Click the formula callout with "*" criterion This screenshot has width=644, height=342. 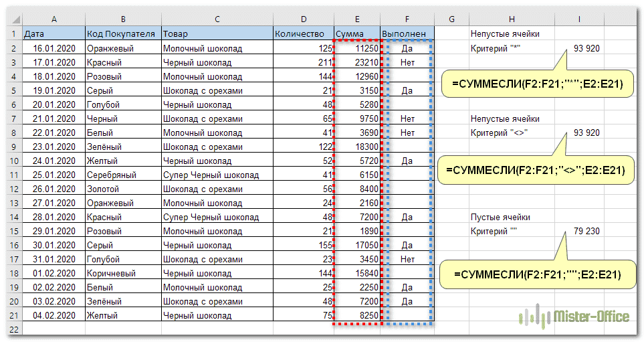(x=538, y=84)
